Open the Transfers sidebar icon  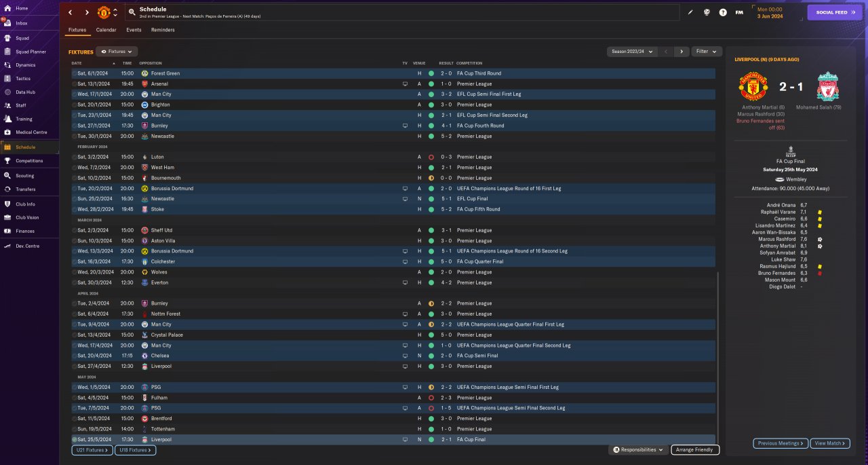[7, 189]
